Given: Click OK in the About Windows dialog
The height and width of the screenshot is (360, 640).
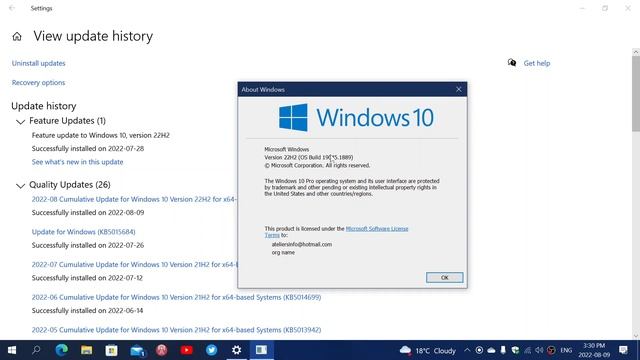Looking at the screenshot, I should pyautogui.click(x=444, y=278).
